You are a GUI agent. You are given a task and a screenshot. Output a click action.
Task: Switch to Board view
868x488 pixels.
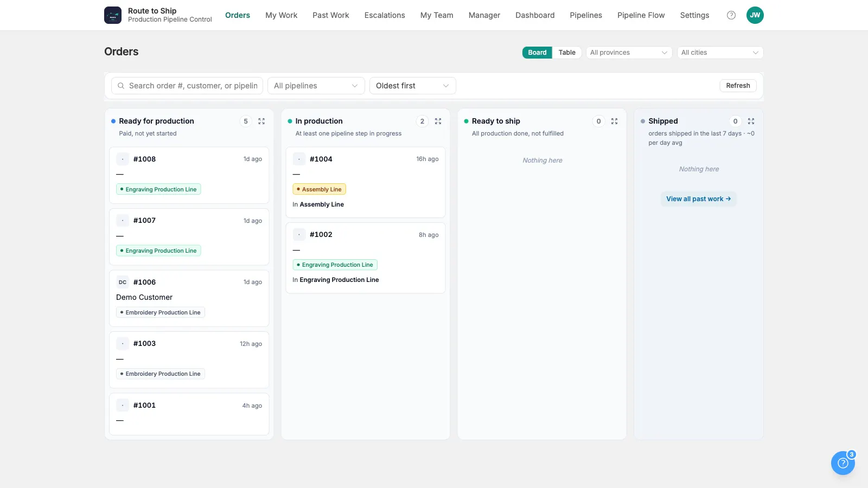(x=537, y=53)
